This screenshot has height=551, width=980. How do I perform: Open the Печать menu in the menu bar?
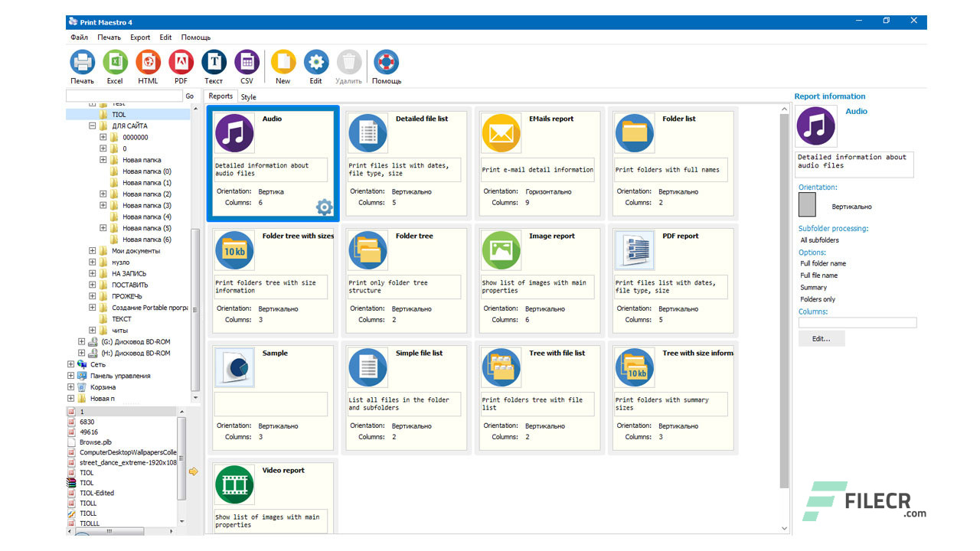point(109,37)
